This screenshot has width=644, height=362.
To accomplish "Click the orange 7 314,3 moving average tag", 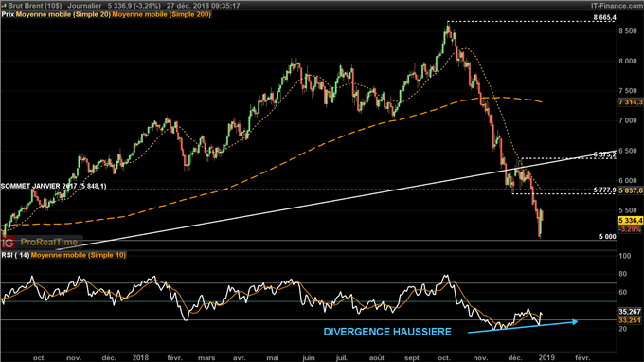I will tap(631, 102).
